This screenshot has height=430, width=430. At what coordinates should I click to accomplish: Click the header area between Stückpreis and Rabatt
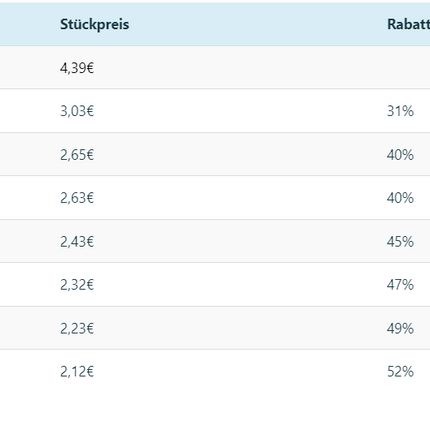pyautogui.click(x=258, y=24)
